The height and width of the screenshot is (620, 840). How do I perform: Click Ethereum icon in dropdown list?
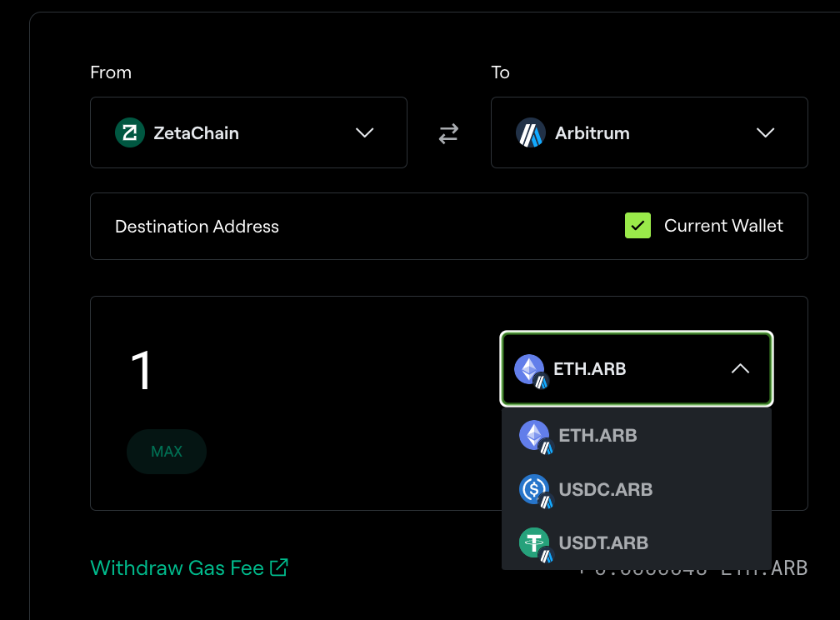536,437
